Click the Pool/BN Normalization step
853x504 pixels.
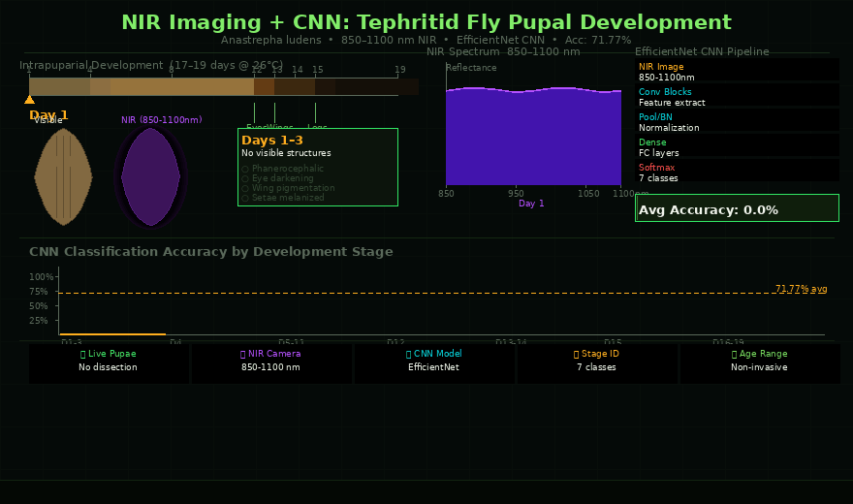(737, 120)
